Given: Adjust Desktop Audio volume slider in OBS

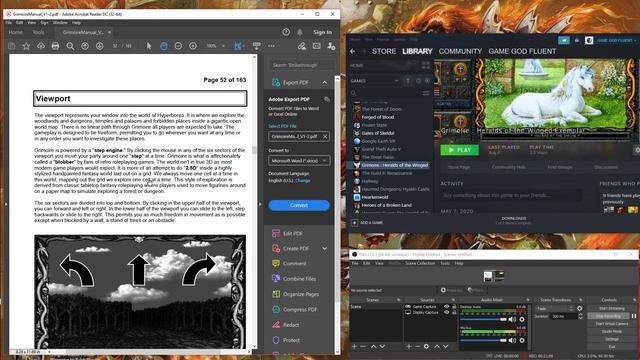Looking at the screenshot, I should tap(483, 319).
